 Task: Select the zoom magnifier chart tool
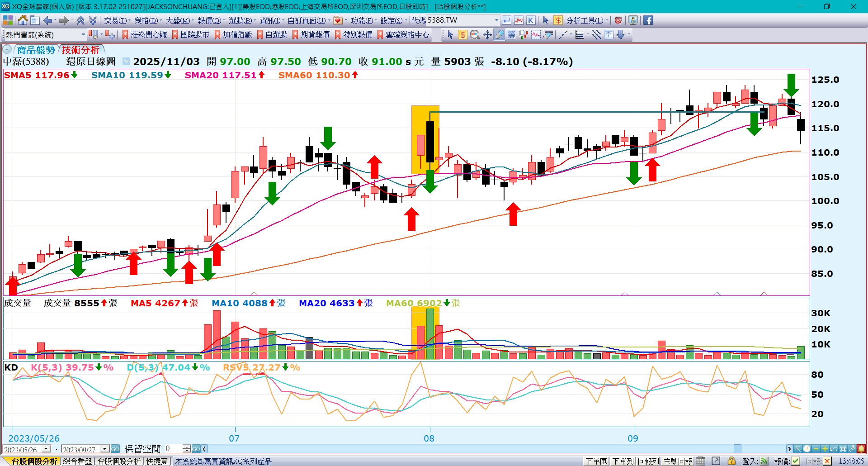pos(475,35)
